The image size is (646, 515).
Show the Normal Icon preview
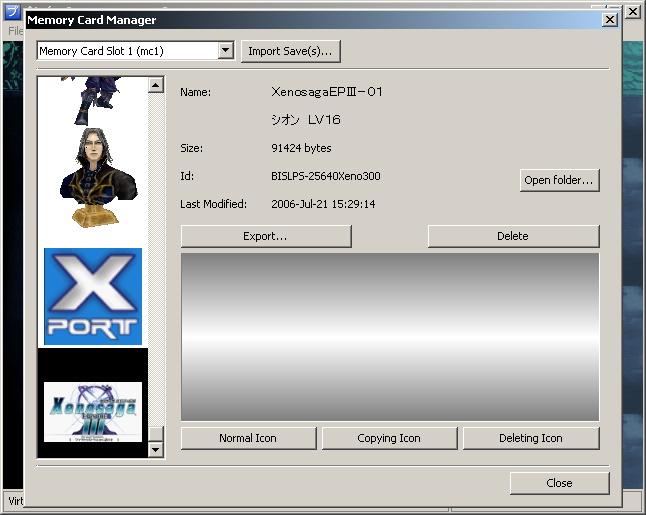pyautogui.click(x=248, y=438)
